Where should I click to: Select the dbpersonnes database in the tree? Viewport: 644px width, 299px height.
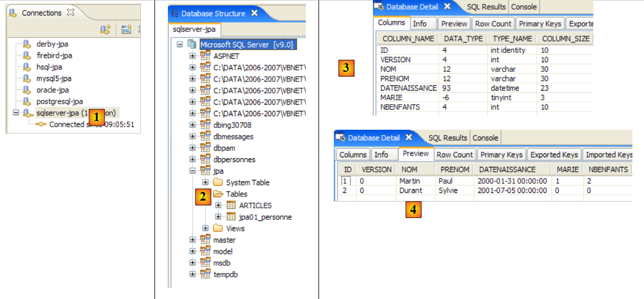pyautogui.click(x=234, y=160)
